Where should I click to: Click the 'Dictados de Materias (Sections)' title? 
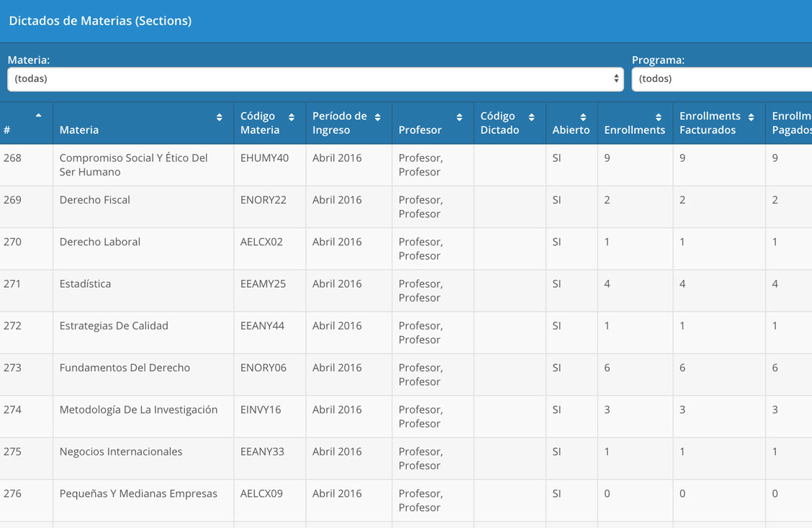pos(101,21)
